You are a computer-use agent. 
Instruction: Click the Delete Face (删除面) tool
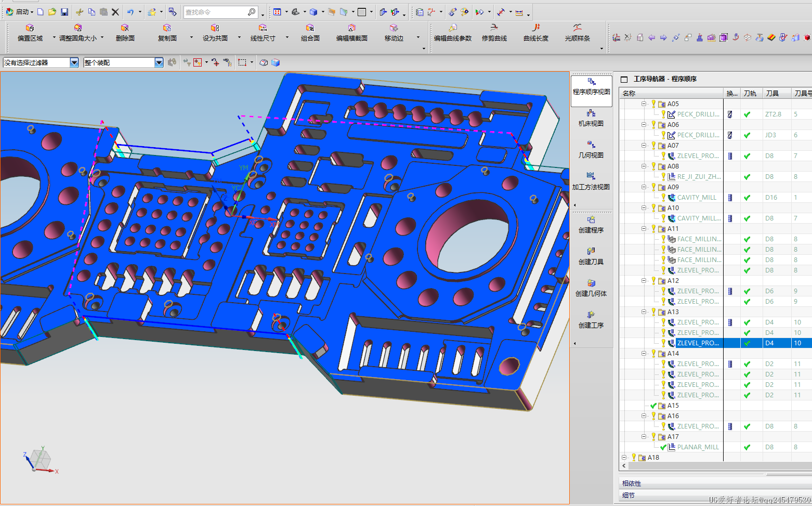pos(125,33)
